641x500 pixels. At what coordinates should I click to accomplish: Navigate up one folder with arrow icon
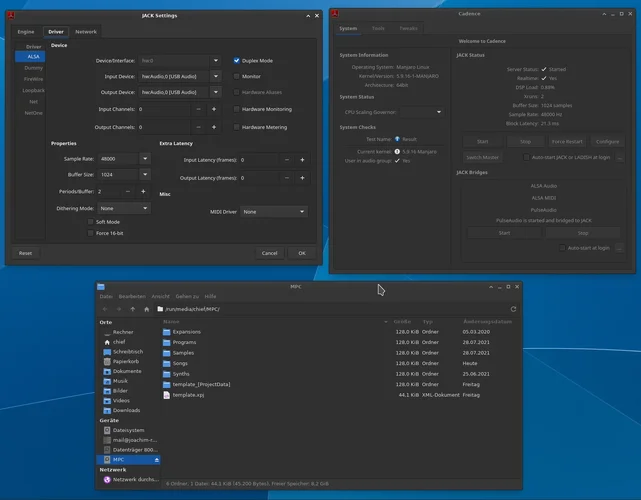pos(133,309)
